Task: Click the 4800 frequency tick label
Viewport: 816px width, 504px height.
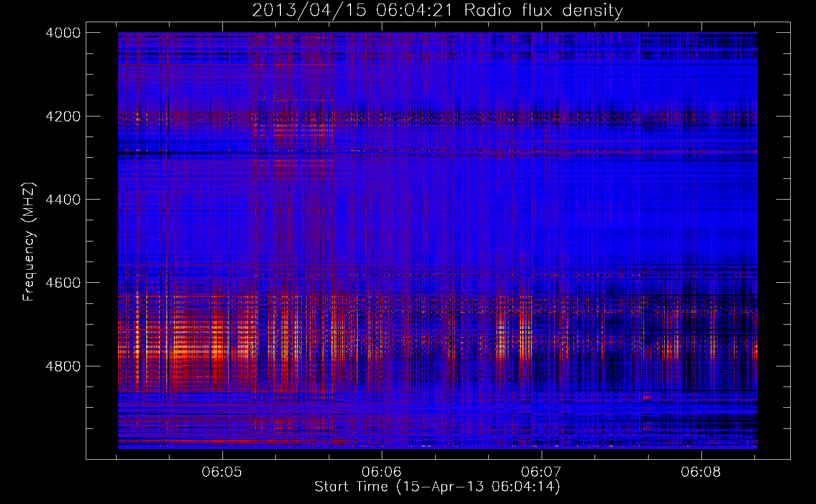Action: pyautogui.click(x=63, y=366)
